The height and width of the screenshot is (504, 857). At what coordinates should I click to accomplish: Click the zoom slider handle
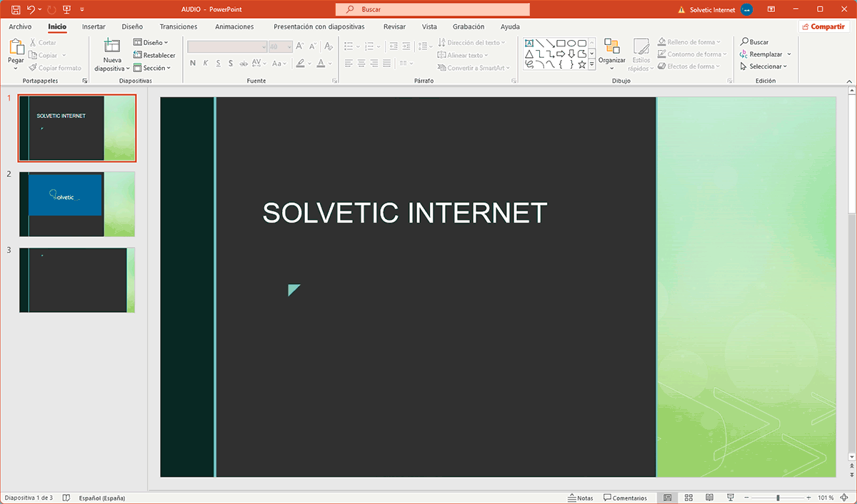(777, 498)
